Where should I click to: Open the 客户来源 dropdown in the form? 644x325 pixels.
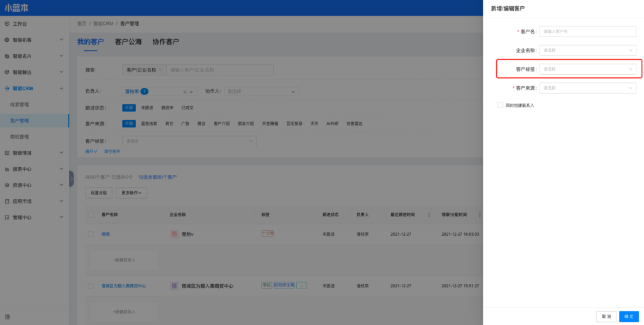587,88
